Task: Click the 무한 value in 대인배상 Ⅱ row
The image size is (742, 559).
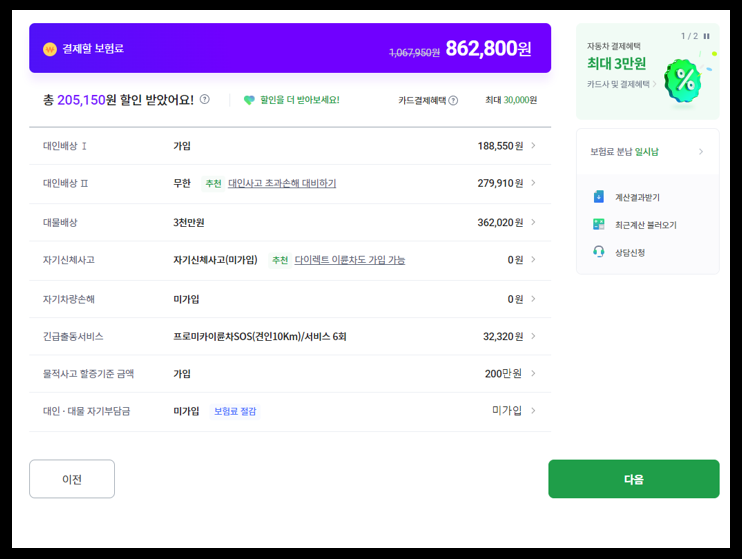Action: pyautogui.click(x=182, y=183)
